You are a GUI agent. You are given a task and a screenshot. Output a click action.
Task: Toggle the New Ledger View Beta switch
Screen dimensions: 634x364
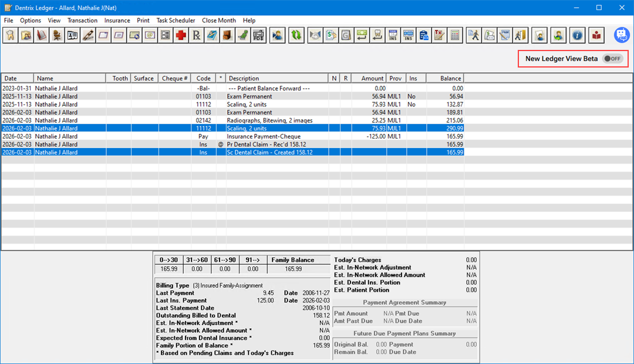(612, 59)
